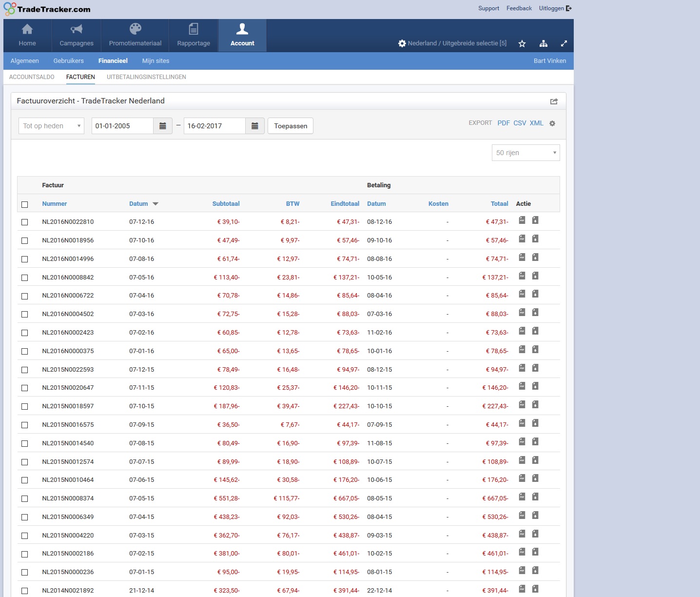Sort table by Eindtotaal column

pos(345,204)
